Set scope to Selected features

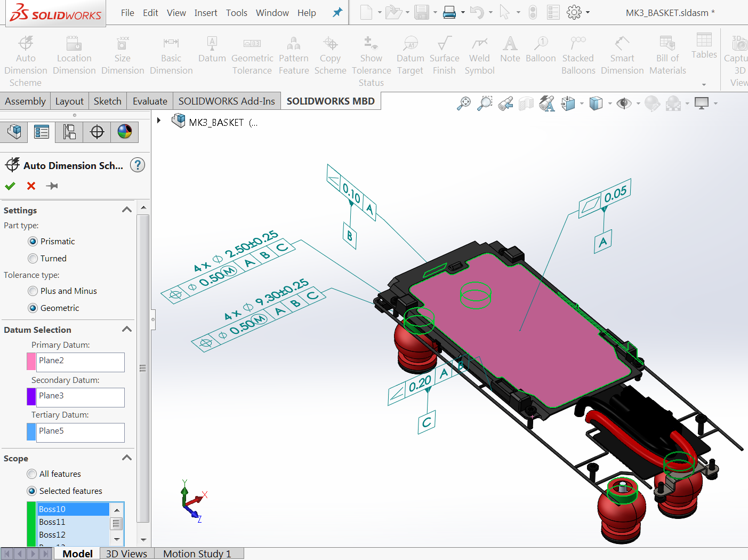click(x=32, y=491)
